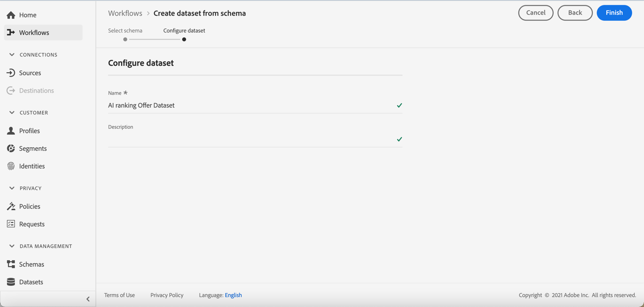Open the English language link
This screenshot has width=644, height=307.
click(233, 295)
